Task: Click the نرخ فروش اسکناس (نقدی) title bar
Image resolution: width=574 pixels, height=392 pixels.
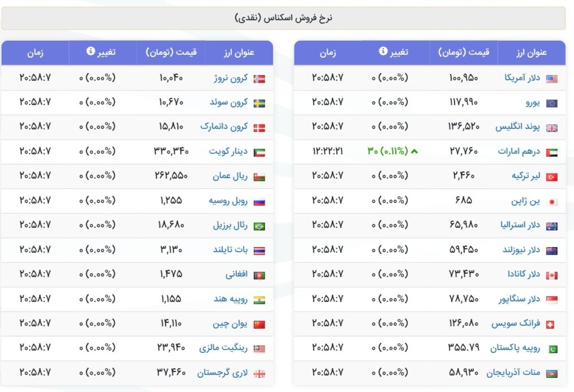Action: click(287, 17)
